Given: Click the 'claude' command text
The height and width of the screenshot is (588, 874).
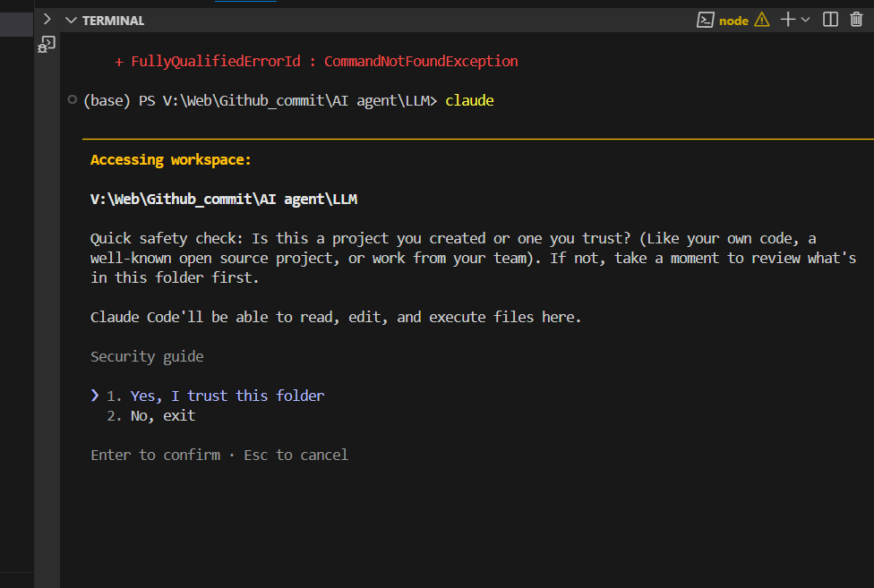Looking at the screenshot, I should 469,101.
